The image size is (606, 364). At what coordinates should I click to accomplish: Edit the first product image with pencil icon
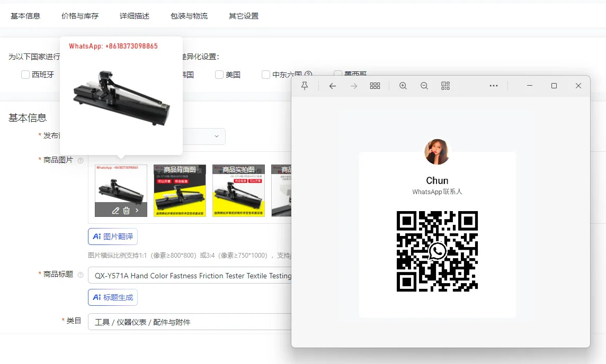(115, 211)
